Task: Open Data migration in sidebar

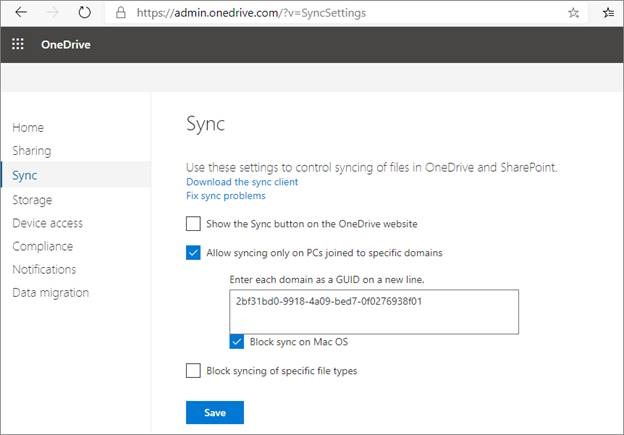Action: (51, 293)
